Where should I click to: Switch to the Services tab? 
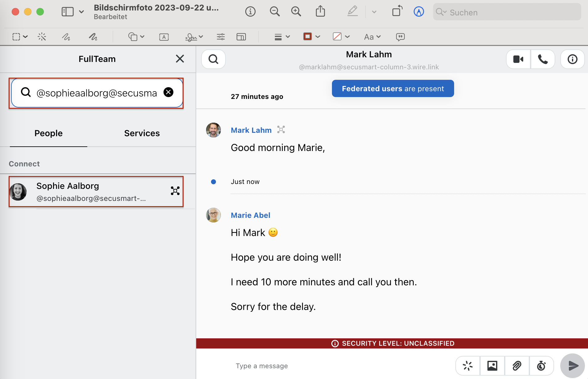[142, 133]
